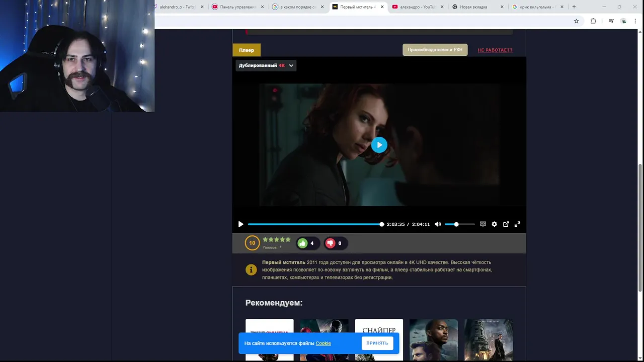Open the Cookie link in banner
Image resolution: width=644 pixels, height=362 pixels.
tap(323, 343)
